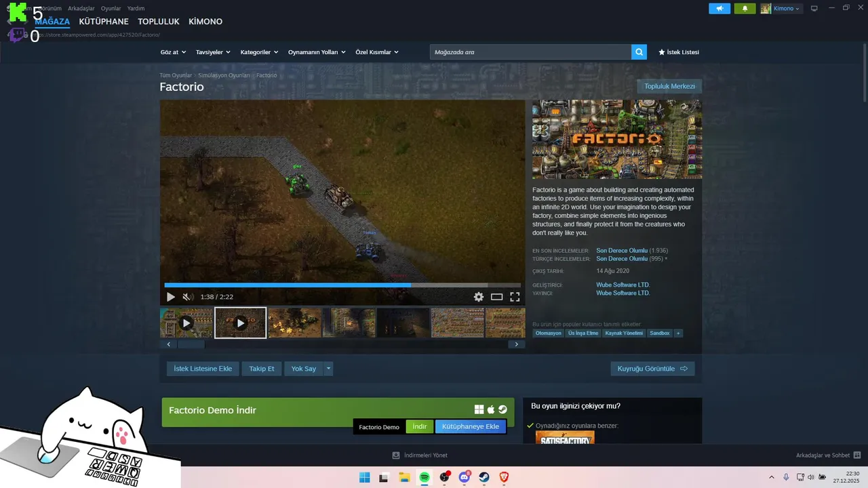This screenshot has height=488, width=868.
Task: Click Kuyruğu Görüntüle button
Action: coord(652,369)
